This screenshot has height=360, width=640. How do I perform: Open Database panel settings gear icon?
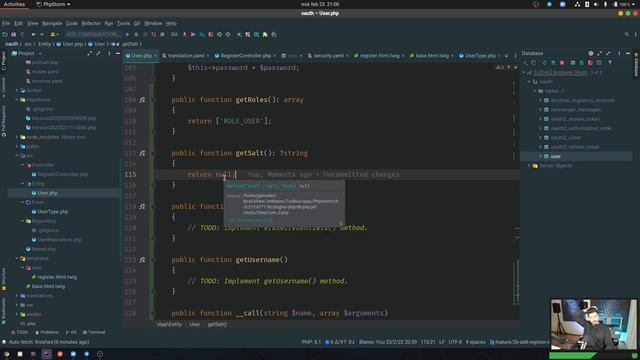coord(591,53)
